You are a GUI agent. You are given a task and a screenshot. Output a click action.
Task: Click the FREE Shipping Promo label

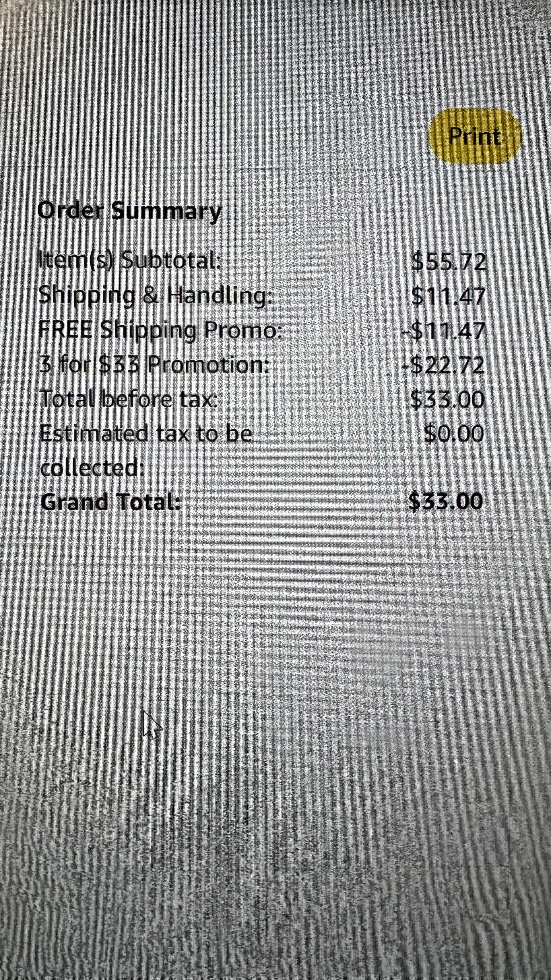point(160,330)
